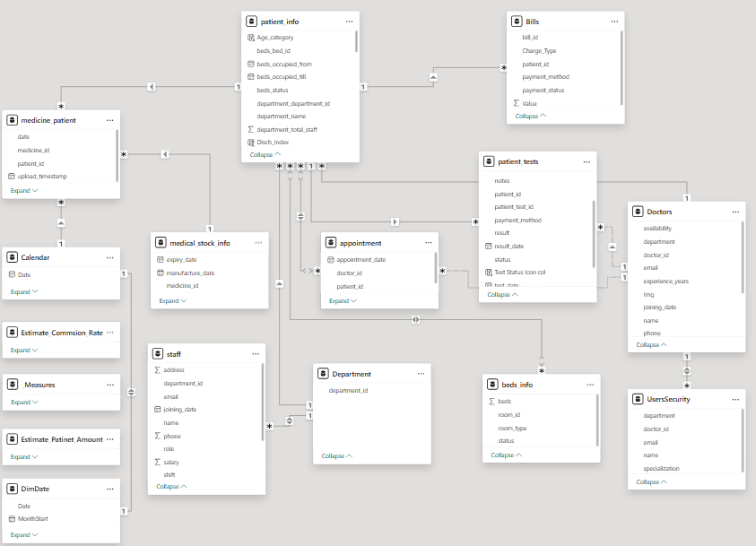Expand the DimDate table fields

(x=24, y=535)
